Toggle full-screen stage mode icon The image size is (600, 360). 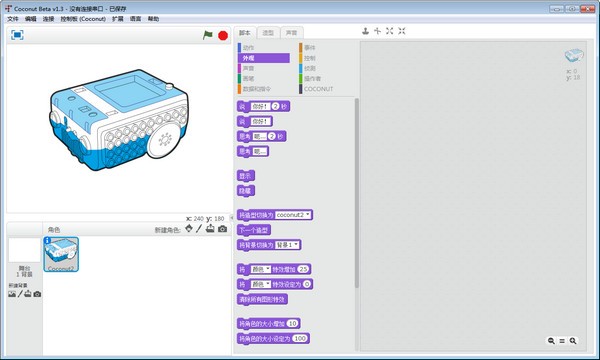pos(17,35)
